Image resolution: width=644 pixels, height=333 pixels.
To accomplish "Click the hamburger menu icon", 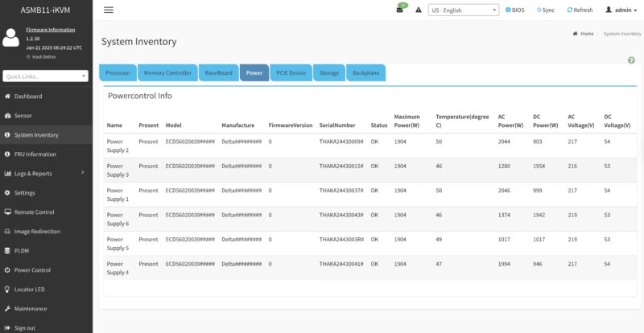I will (109, 10).
